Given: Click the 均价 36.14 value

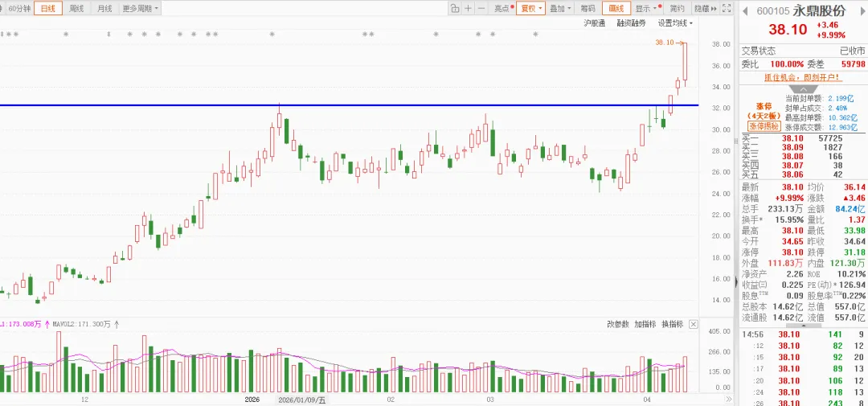Looking at the screenshot, I should [x=854, y=188].
